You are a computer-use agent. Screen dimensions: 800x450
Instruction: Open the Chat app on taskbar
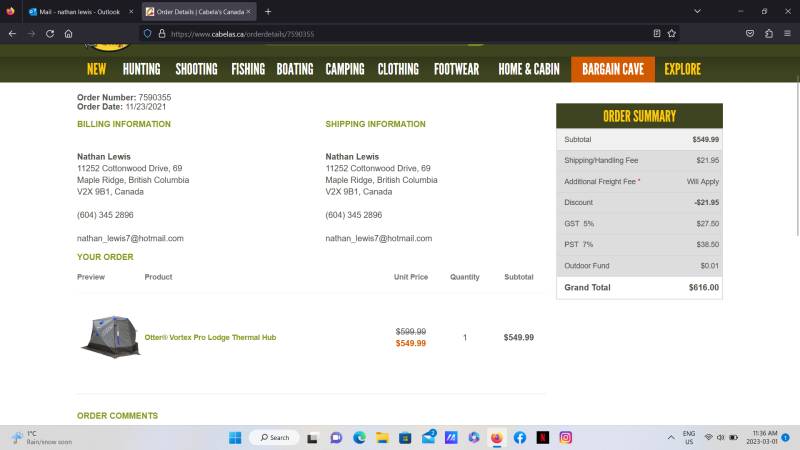tap(336, 438)
